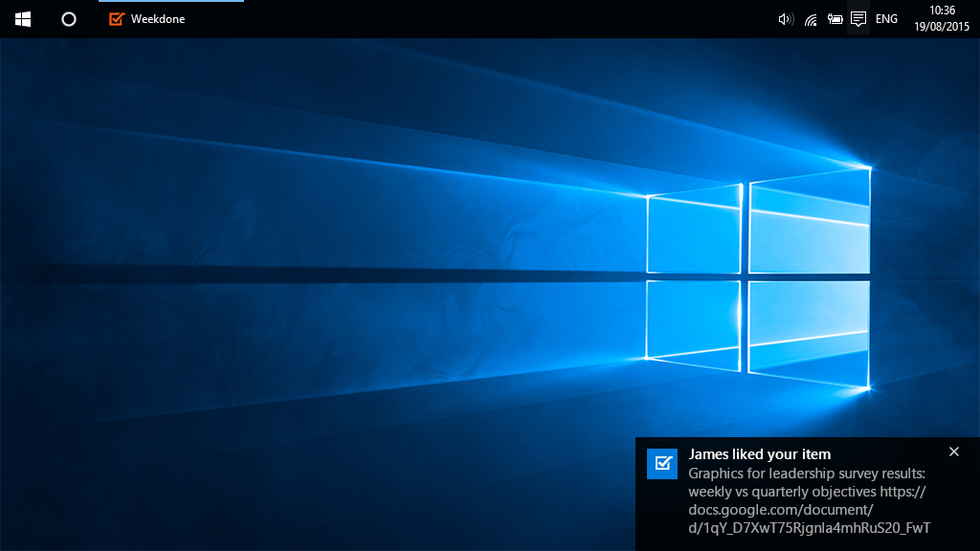Viewport: 980px width, 551px height.
Task: Click the blue Weekdone icon in notification
Action: point(662,464)
